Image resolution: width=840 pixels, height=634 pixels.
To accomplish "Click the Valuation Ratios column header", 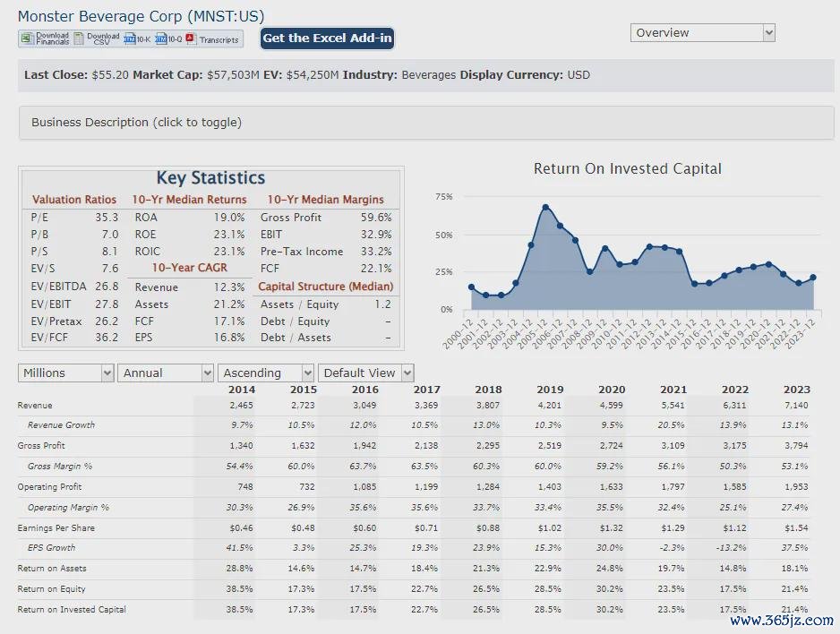I will click(74, 200).
